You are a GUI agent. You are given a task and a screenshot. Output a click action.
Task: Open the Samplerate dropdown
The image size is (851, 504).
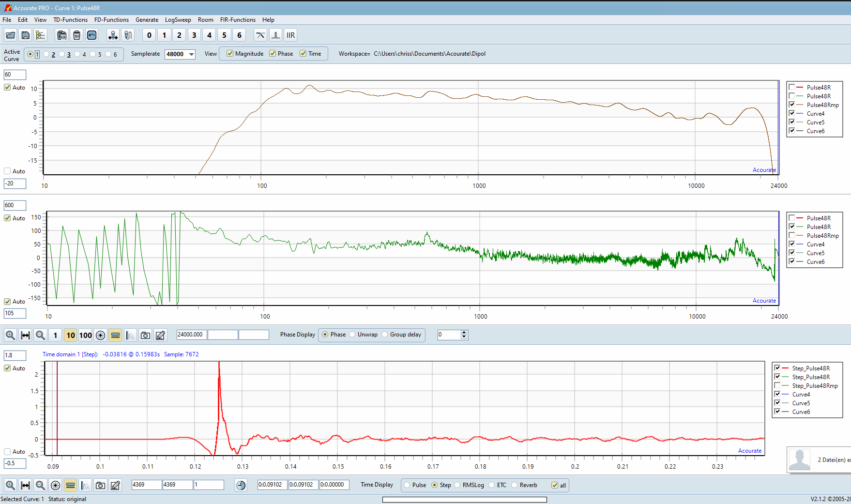point(192,54)
